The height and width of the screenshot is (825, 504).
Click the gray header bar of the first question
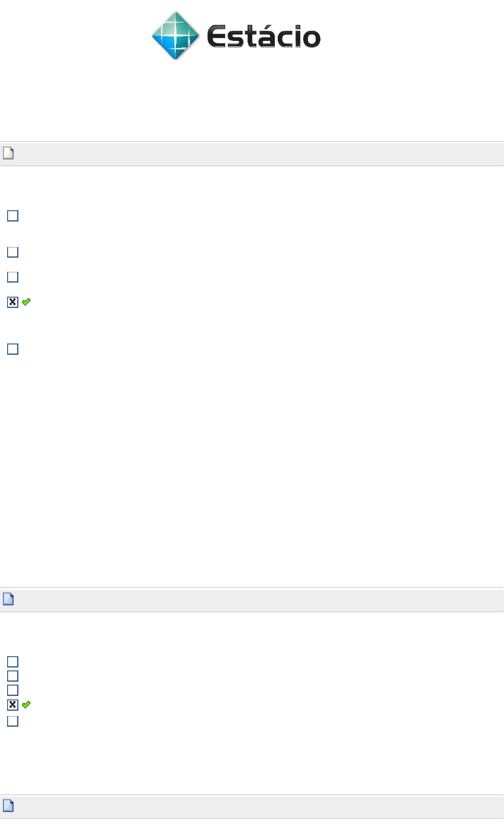click(x=252, y=154)
